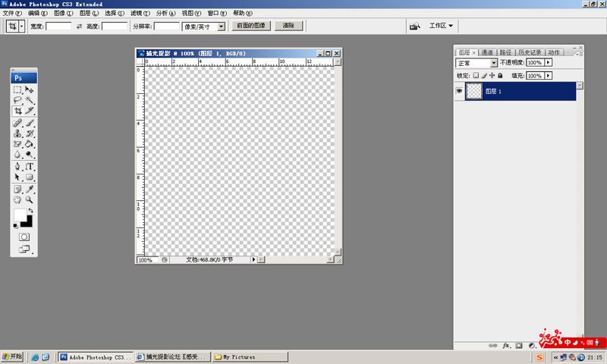607x364 pixels.
Task: Select the Eraser tool
Action: click(x=17, y=144)
